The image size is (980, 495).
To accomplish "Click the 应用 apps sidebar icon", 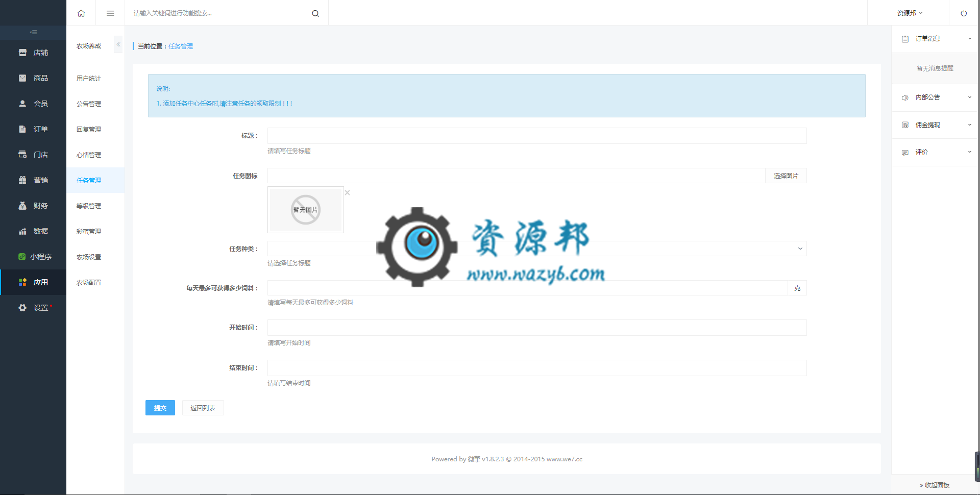I will tap(22, 282).
